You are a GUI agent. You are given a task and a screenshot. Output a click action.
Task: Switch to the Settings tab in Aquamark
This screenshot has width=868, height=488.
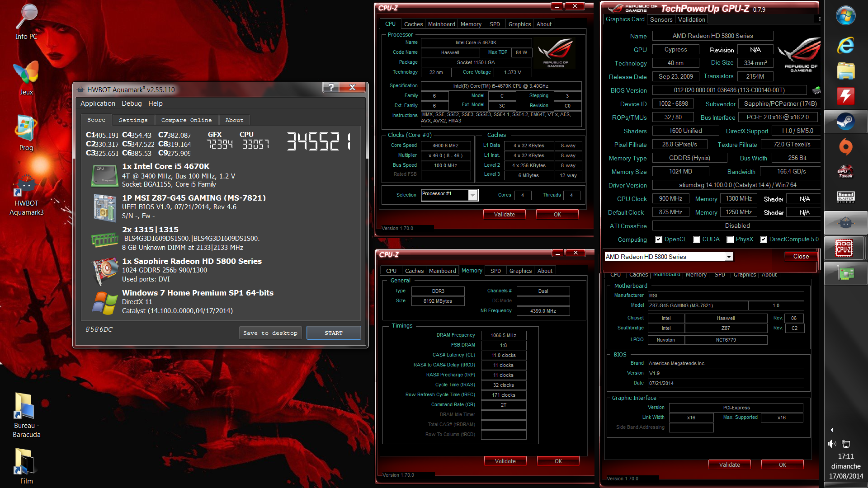[x=133, y=120]
